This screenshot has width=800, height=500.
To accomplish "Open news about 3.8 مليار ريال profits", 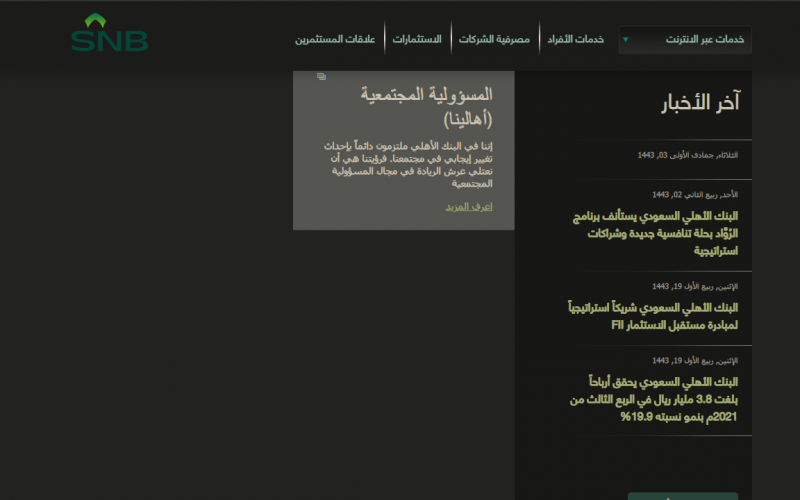I will (x=654, y=399).
